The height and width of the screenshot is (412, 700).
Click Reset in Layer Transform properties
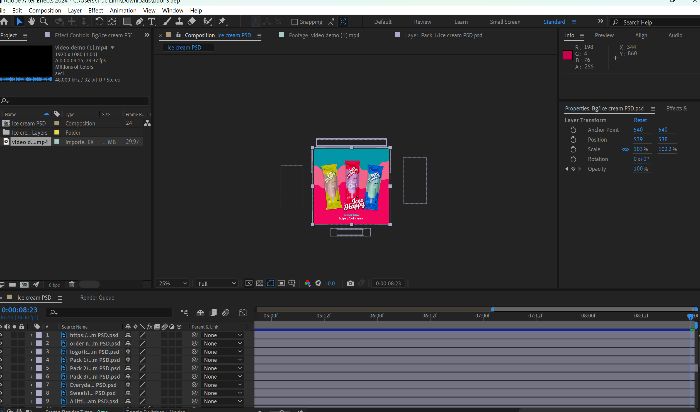640,120
